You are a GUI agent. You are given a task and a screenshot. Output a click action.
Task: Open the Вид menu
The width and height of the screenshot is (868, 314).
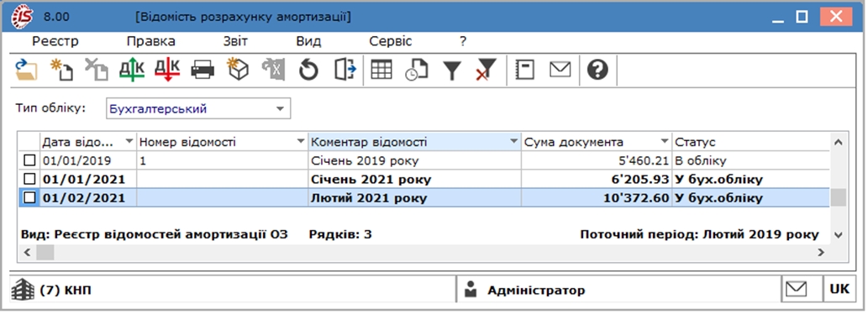308,41
